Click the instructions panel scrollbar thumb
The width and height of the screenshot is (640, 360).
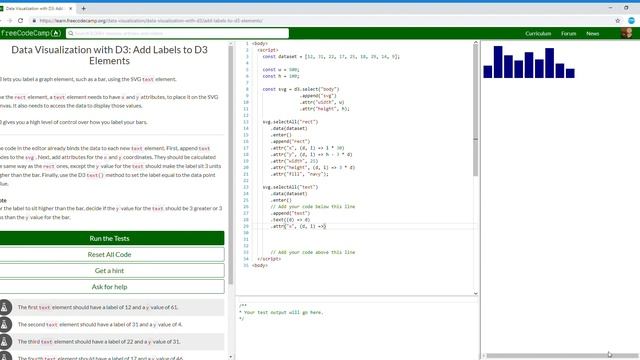tap(231, 164)
